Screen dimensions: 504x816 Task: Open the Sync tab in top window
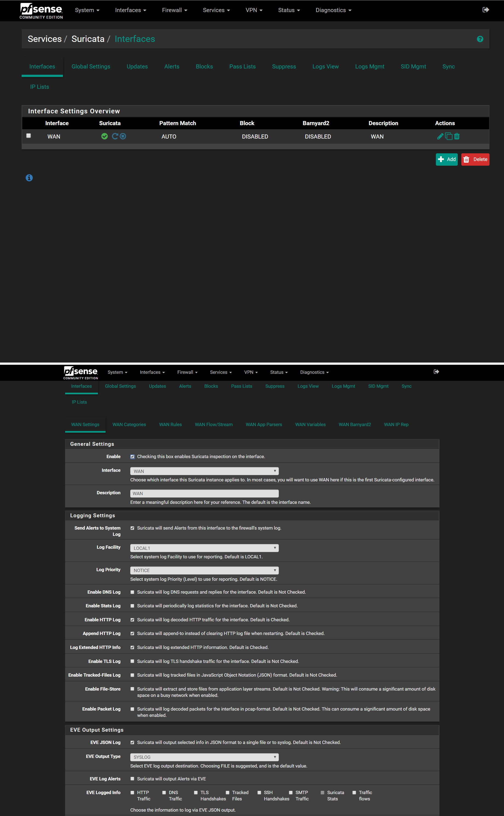point(448,67)
